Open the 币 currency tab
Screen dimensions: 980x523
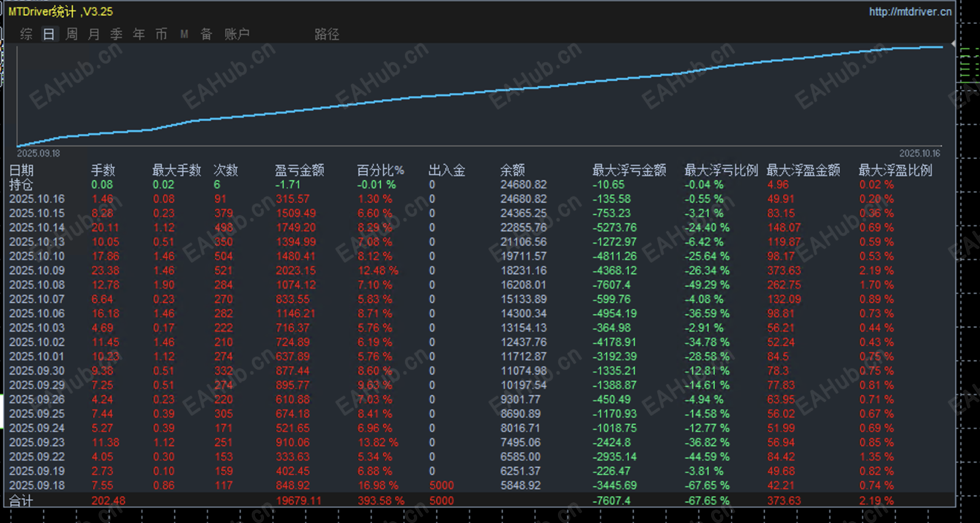pyautogui.click(x=161, y=34)
